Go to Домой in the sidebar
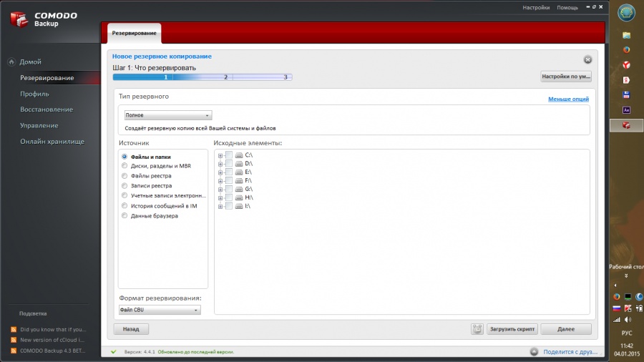The width and height of the screenshot is (644, 362). [30, 62]
